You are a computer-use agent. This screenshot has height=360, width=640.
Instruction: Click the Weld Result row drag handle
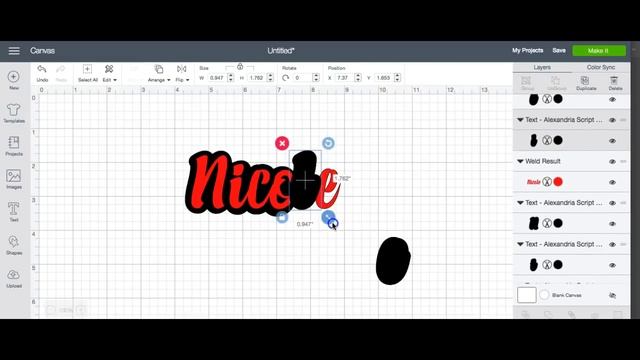pyautogui.click(x=623, y=161)
